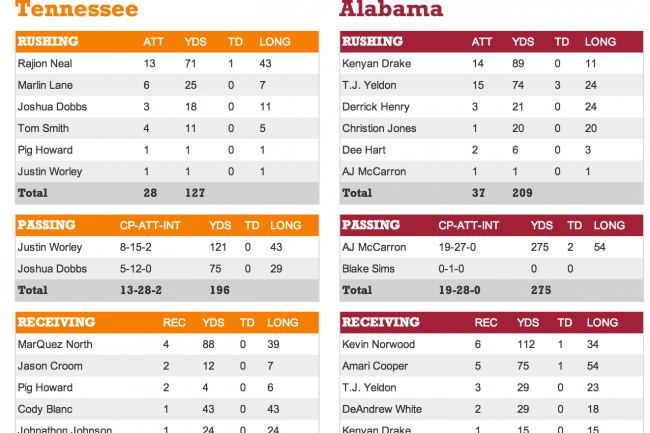Screen dimensions: 650x433
Task: Click YDS column in Tennessee rushing header
Action: pos(195,42)
